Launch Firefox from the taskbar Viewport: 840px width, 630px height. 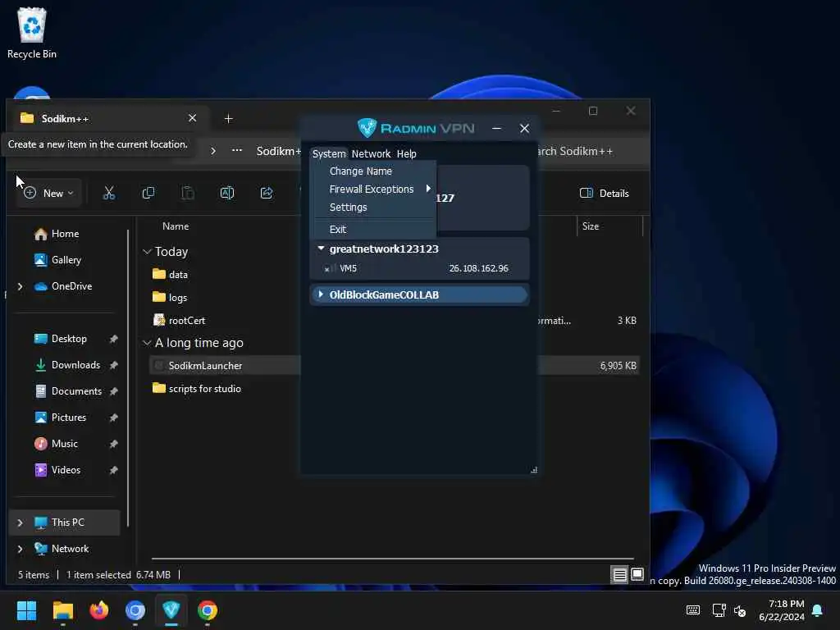[x=98, y=610]
